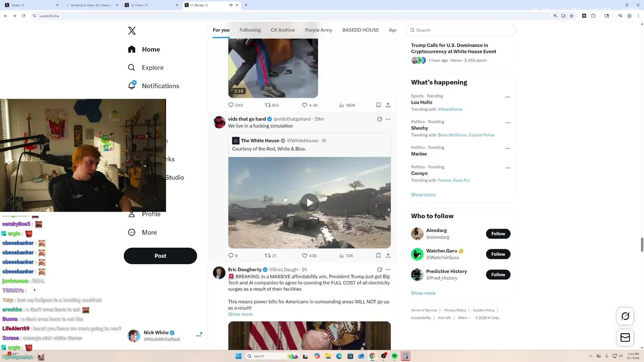Open the BASEDD HOUSE tab

point(360,30)
